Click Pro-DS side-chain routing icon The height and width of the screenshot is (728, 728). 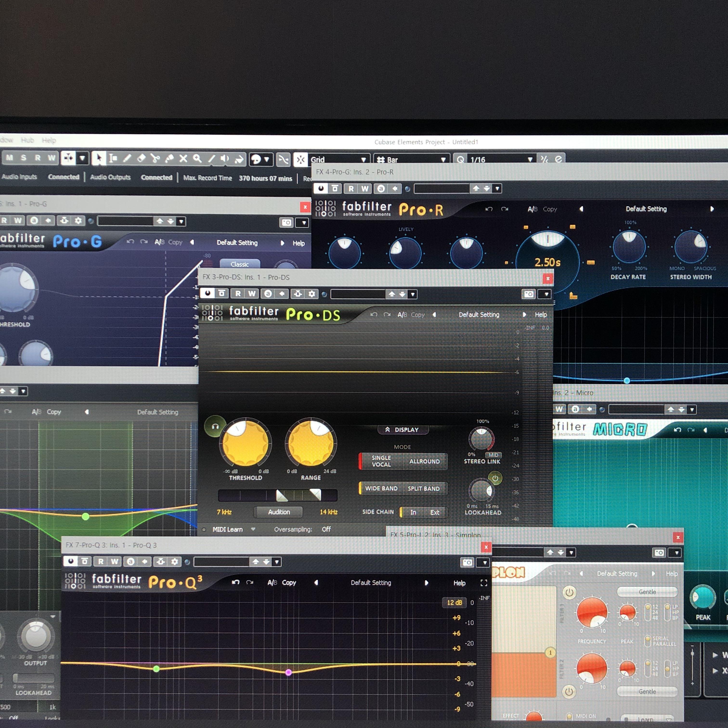tap(298, 293)
